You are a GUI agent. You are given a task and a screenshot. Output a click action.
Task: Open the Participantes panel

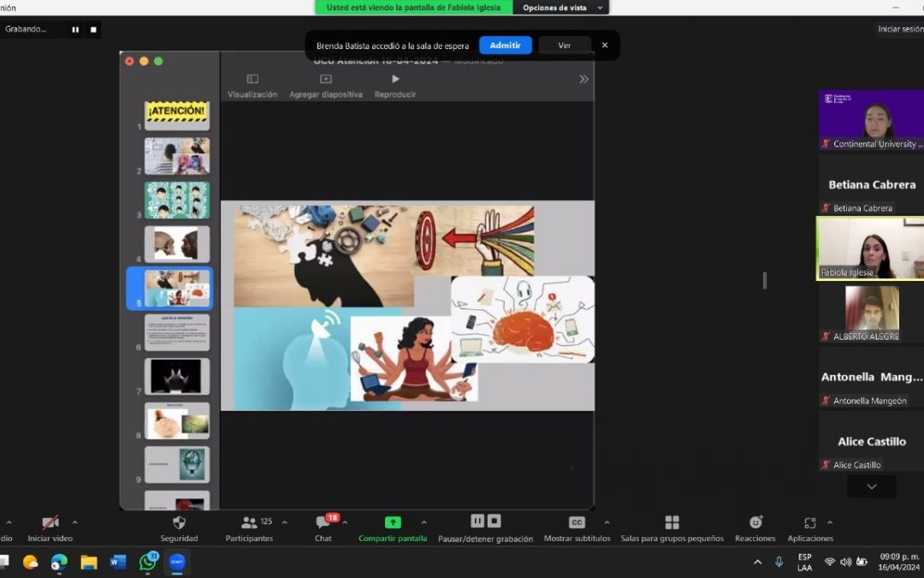click(249, 523)
